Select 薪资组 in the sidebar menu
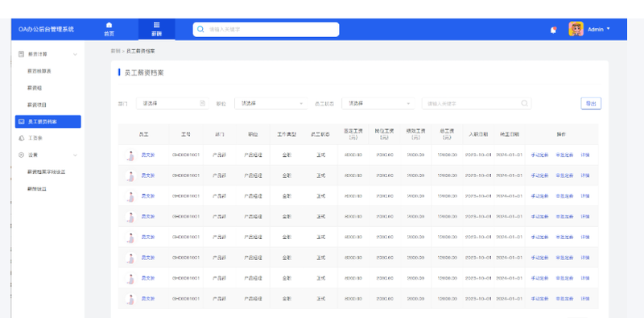 coord(35,88)
